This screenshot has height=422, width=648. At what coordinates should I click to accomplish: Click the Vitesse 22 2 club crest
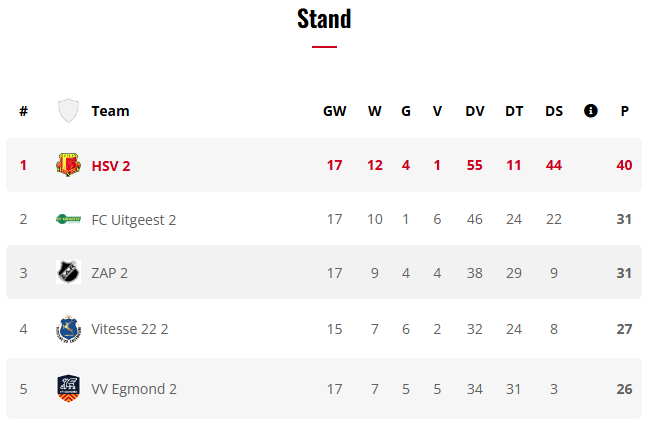coord(68,328)
